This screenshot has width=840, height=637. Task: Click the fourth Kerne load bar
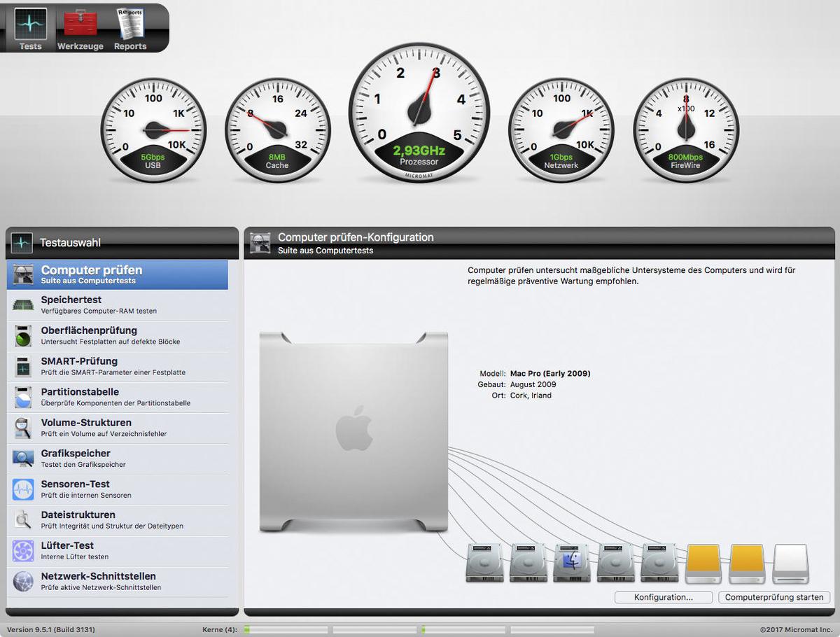pyautogui.click(x=552, y=630)
